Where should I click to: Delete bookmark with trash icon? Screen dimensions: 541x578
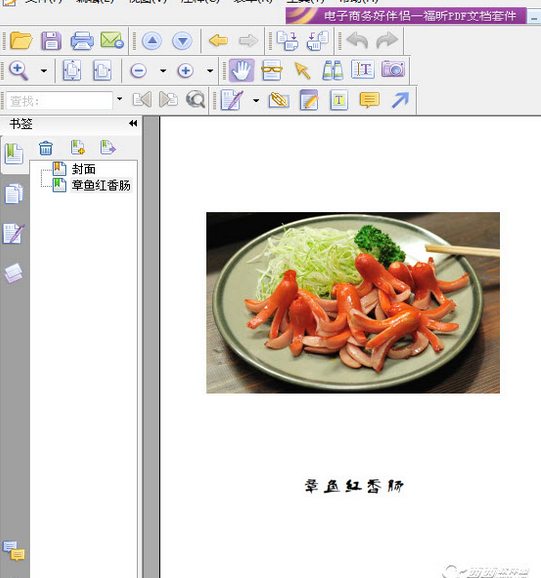[x=46, y=148]
